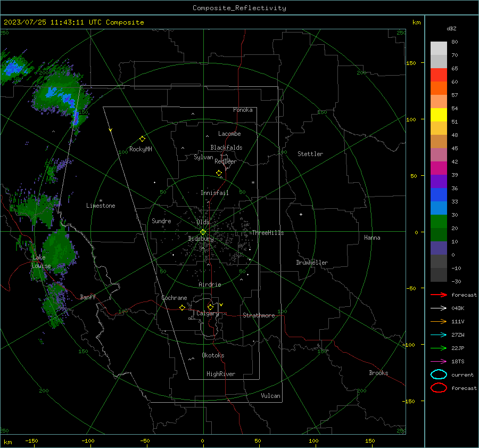Click the Lake Louise label
Screen dimensions: 479x448
tap(41, 262)
